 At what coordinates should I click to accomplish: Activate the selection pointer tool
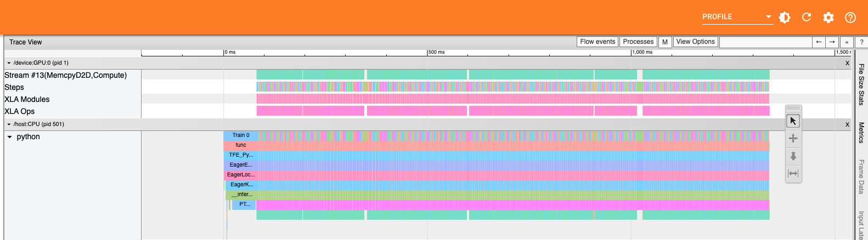(x=793, y=121)
